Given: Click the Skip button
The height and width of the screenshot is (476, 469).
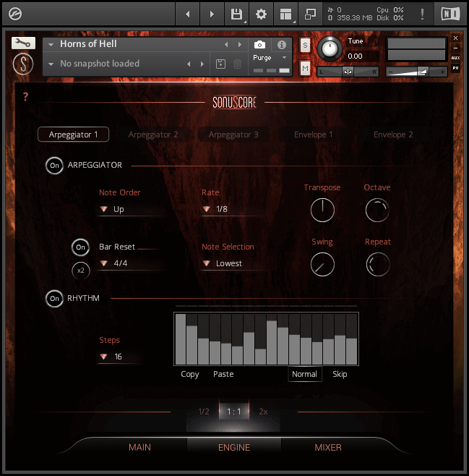Looking at the screenshot, I should (340, 374).
